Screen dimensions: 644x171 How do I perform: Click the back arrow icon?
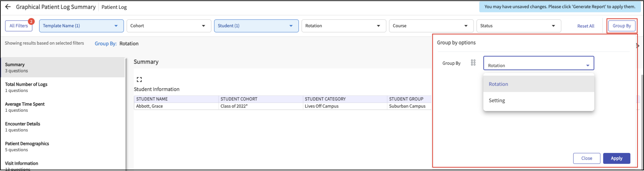click(x=8, y=7)
